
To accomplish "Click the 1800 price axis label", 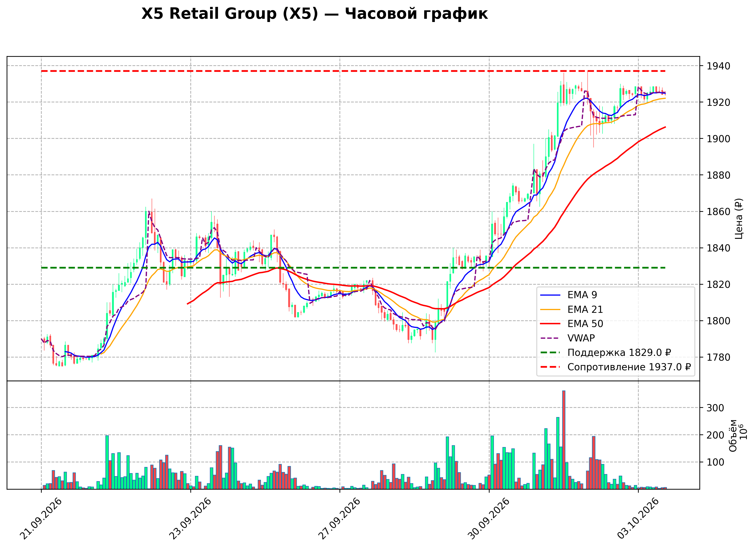I will pos(718,321).
